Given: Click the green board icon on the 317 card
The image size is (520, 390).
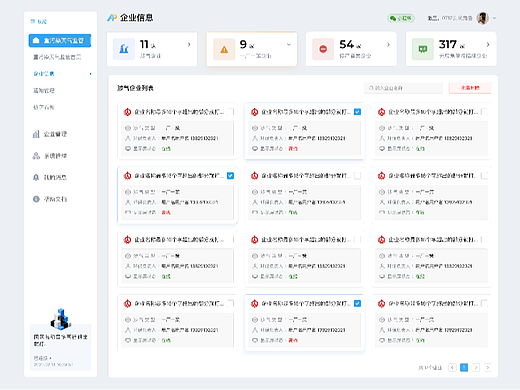Looking at the screenshot, I should click(423, 49).
